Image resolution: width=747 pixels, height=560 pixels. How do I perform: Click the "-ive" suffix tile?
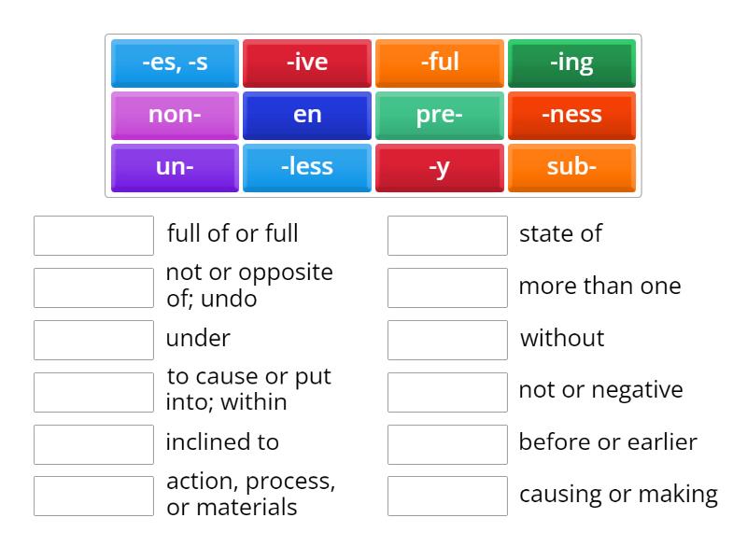[307, 63]
